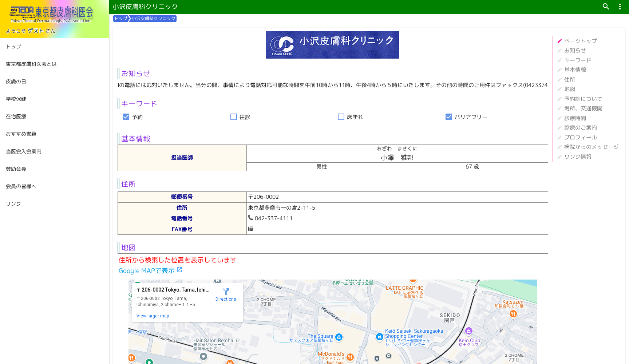This screenshot has height=364, width=629.
Task: Open the search magnifier icon
Action: pyautogui.click(x=605, y=7)
